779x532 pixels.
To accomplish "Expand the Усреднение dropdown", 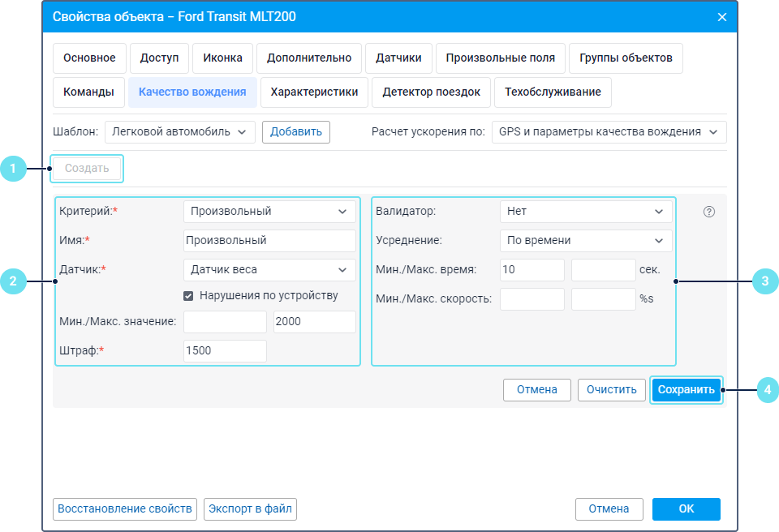I will pos(586,241).
